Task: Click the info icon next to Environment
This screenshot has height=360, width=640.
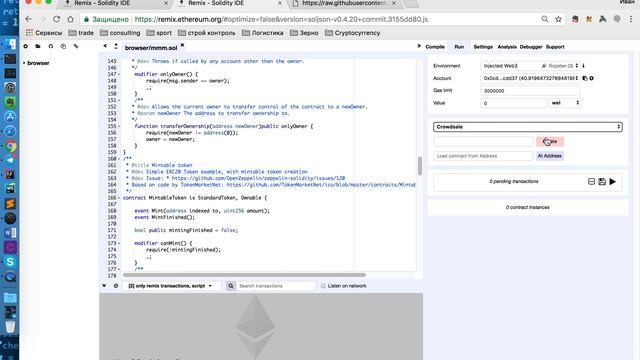Action: [x=584, y=65]
